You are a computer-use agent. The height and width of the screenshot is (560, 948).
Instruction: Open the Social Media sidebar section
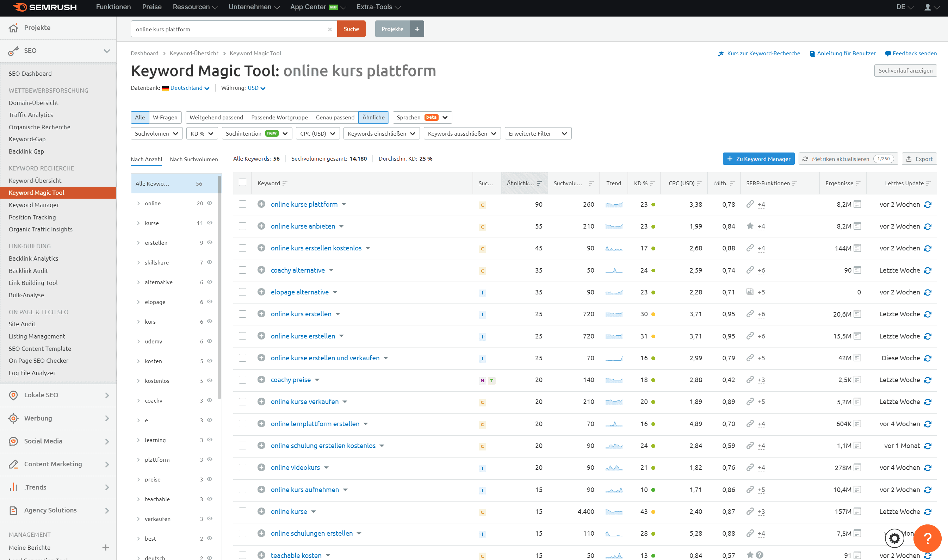pyautogui.click(x=58, y=442)
